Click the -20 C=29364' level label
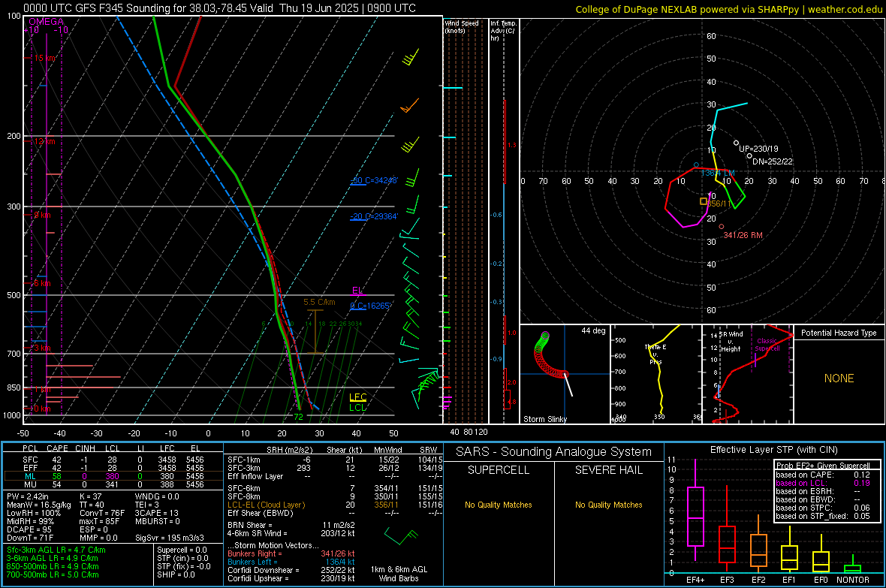886x588 pixels. coord(374,216)
